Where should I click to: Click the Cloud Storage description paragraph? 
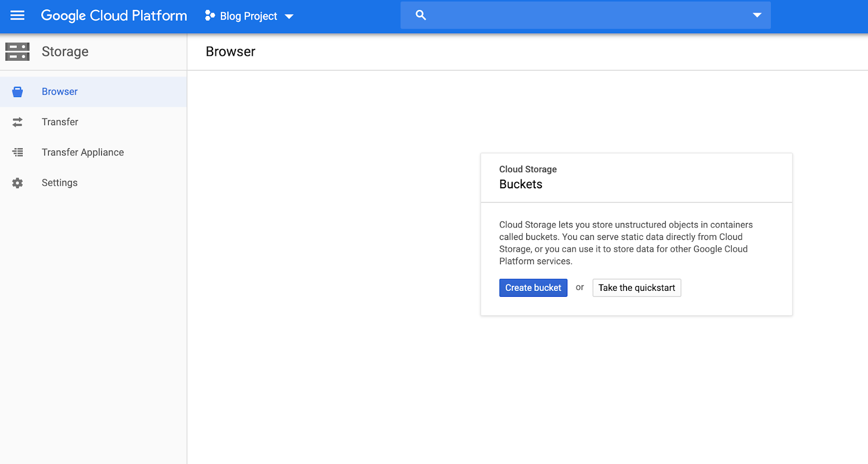626,243
